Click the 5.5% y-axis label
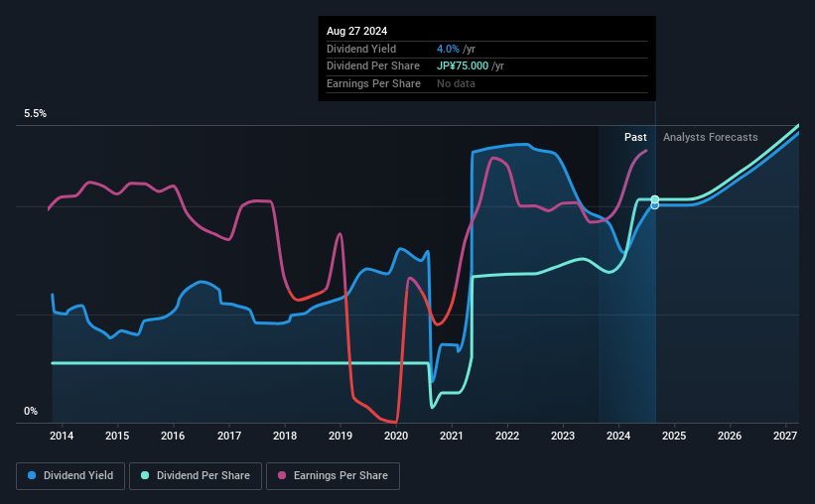 coord(35,113)
